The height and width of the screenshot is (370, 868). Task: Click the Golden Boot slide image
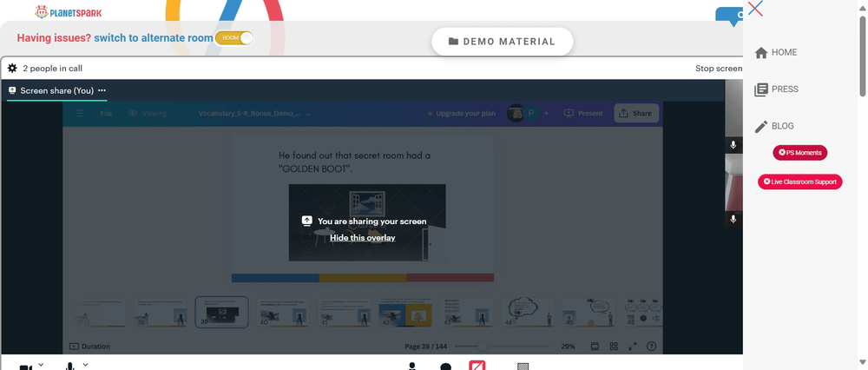[x=367, y=222]
